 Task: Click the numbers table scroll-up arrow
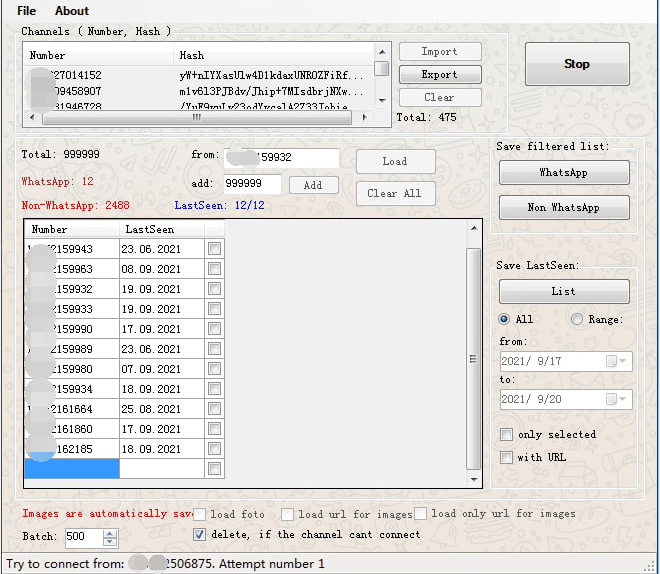point(474,228)
